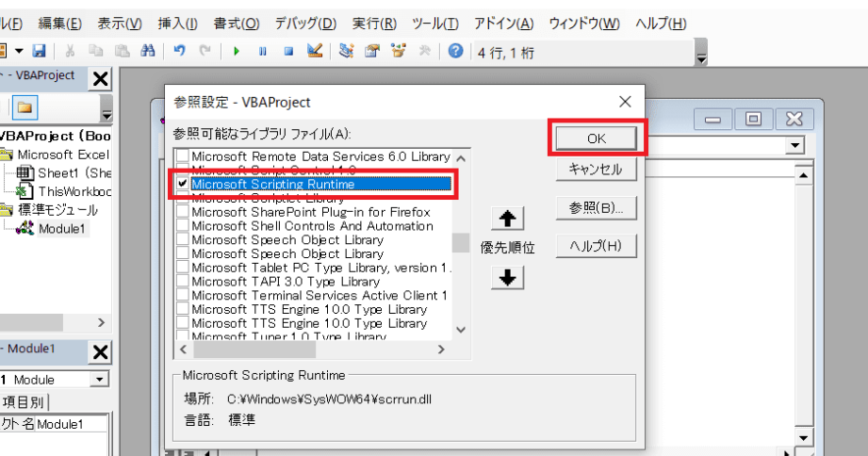Open the 実行(R) menu
Viewport: 868px width, 456px height.
pos(375,24)
